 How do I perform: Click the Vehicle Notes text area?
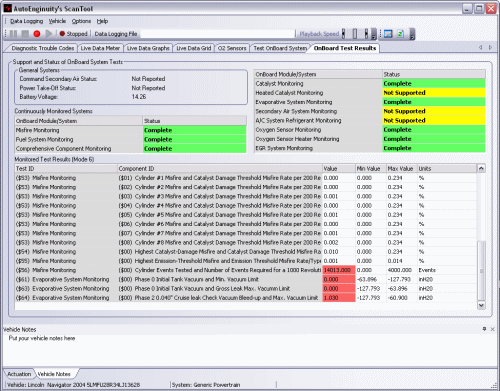(249, 350)
